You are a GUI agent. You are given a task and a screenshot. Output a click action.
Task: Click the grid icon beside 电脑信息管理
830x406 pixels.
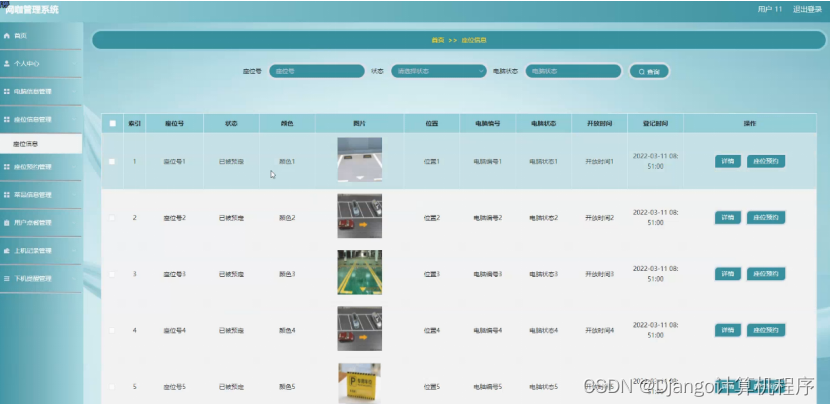click(7, 92)
